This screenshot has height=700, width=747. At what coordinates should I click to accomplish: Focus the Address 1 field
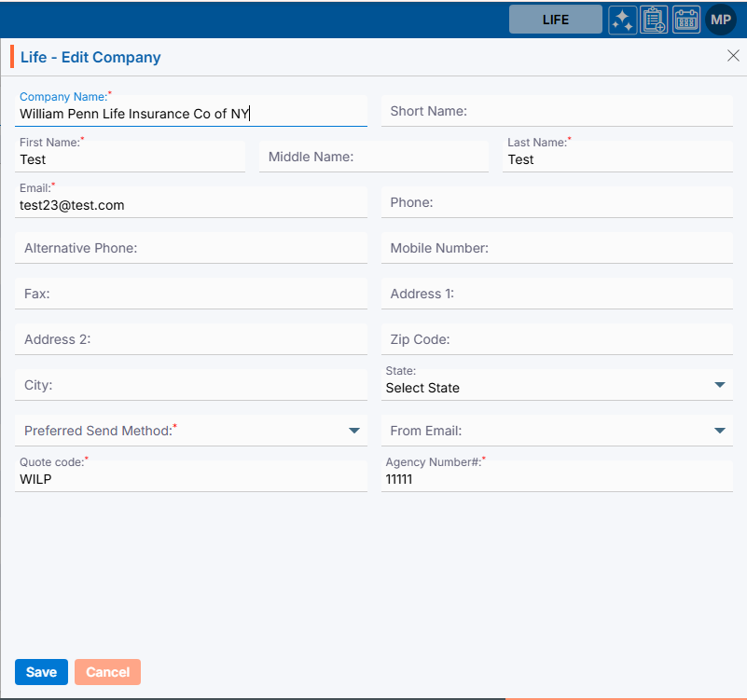point(557,294)
